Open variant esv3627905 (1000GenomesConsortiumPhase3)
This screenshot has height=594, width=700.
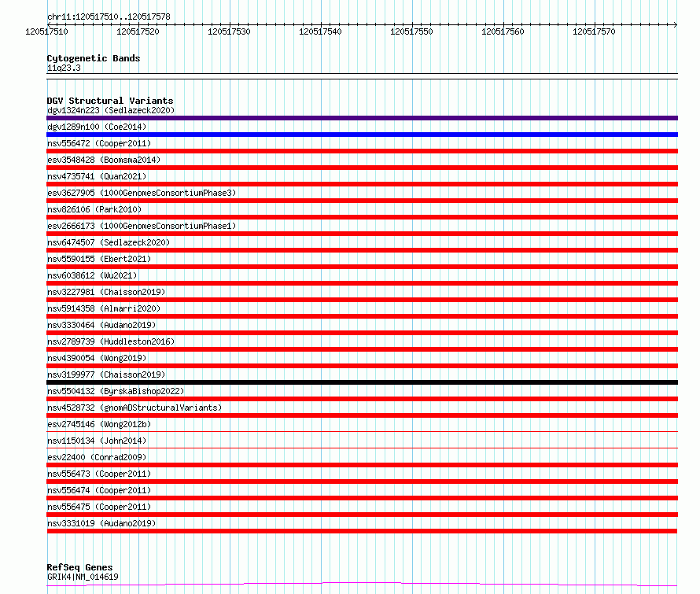coord(142,193)
